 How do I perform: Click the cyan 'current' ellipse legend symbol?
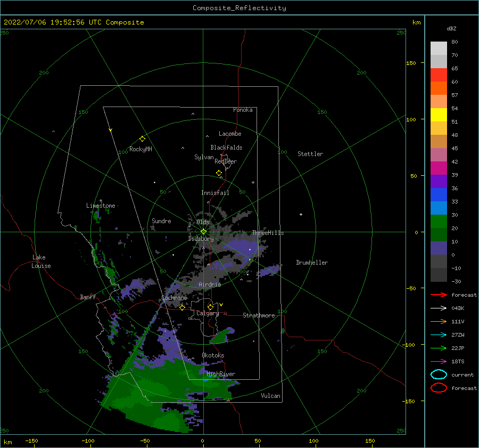point(439,374)
